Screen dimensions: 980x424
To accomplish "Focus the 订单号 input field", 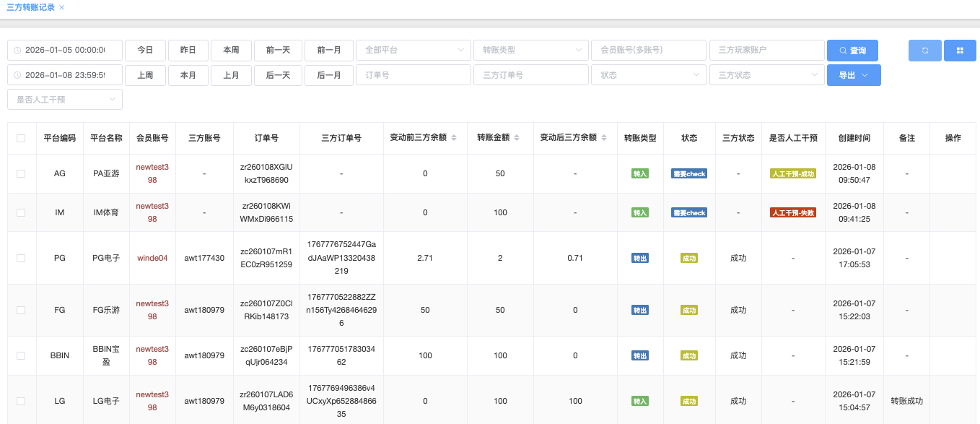I will [413, 75].
